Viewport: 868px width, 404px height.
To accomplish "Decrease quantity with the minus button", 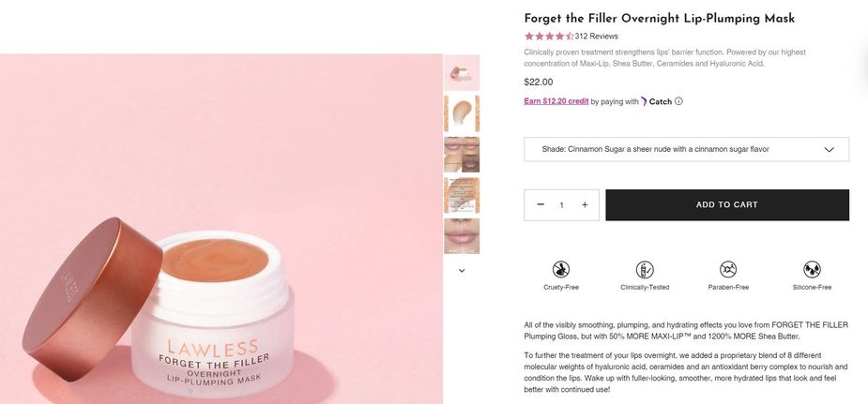I will (x=541, y=204).
